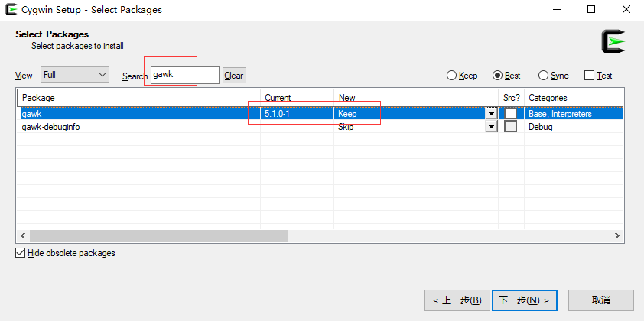This screenshot has height=321, width=644.
Task: Open the version dropdown for gawk-debuginfo row
Action: point(491,127)
